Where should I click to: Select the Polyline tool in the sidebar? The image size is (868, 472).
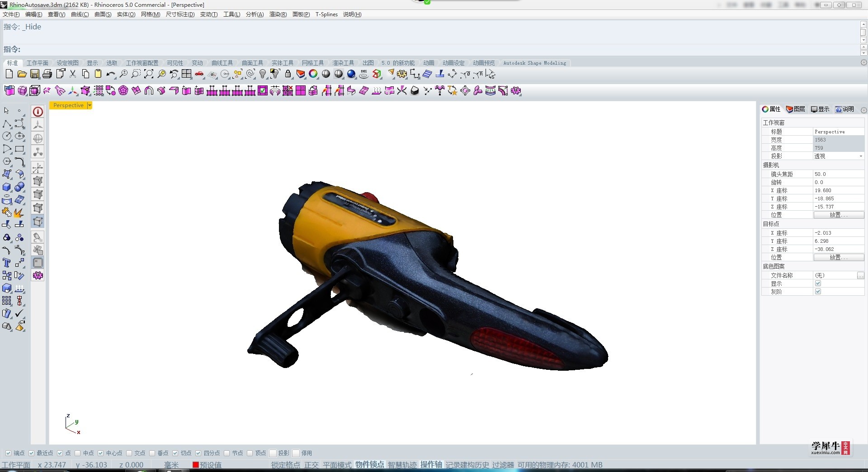click(7, 123)
